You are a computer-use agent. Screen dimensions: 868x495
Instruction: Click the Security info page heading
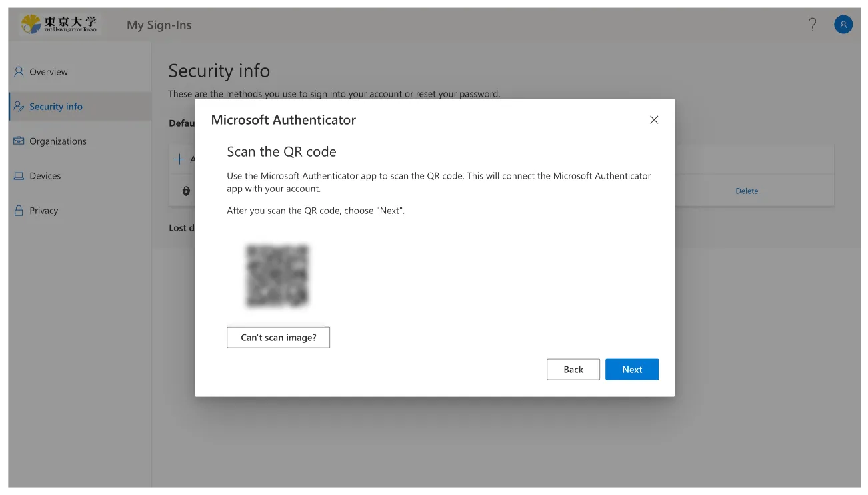pyautogui.click(x=219, y=71)
